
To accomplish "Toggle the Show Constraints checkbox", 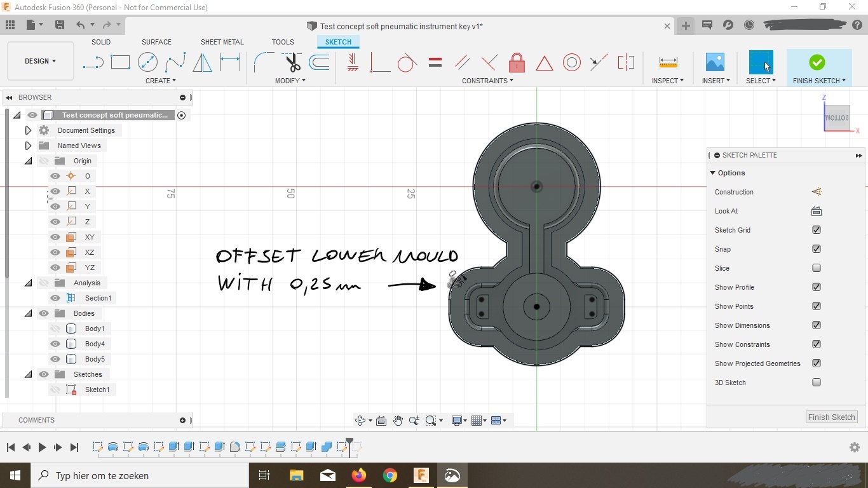I will [817, 344].
